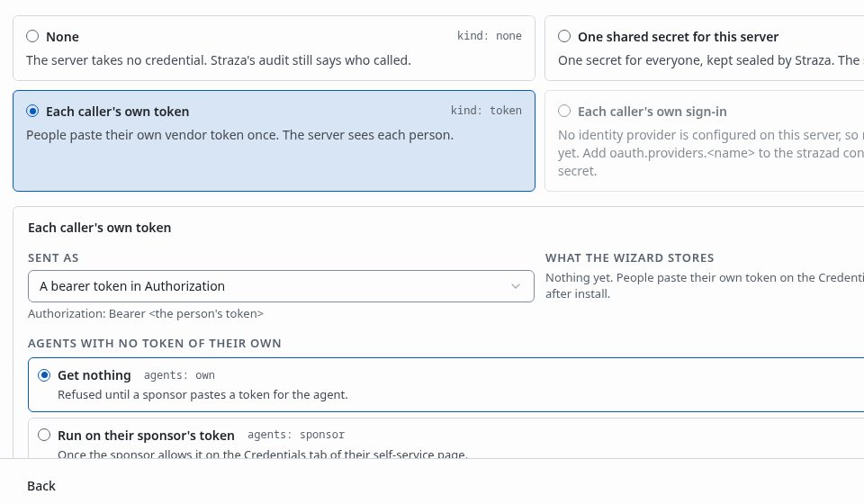Click 'agents: own' code text

[179, 375]
